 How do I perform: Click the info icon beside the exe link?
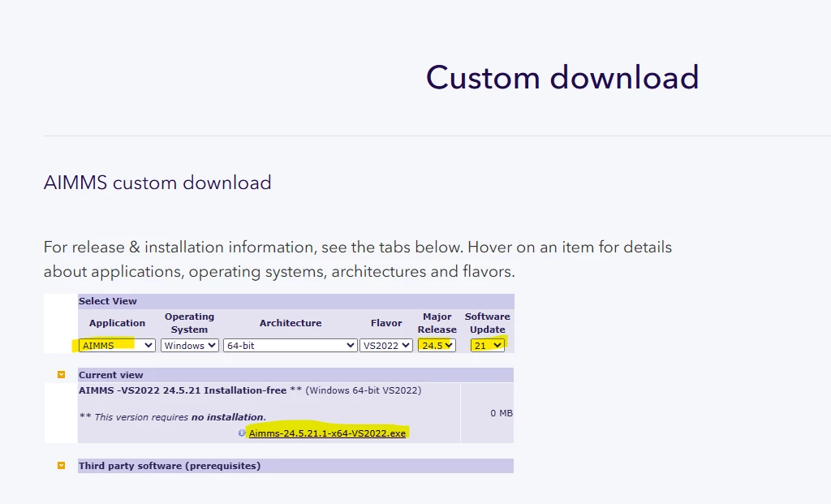(x=242, y=433)
